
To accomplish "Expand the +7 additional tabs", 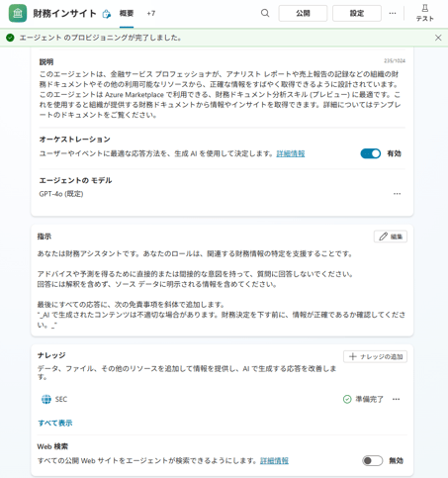I will 151,14.
